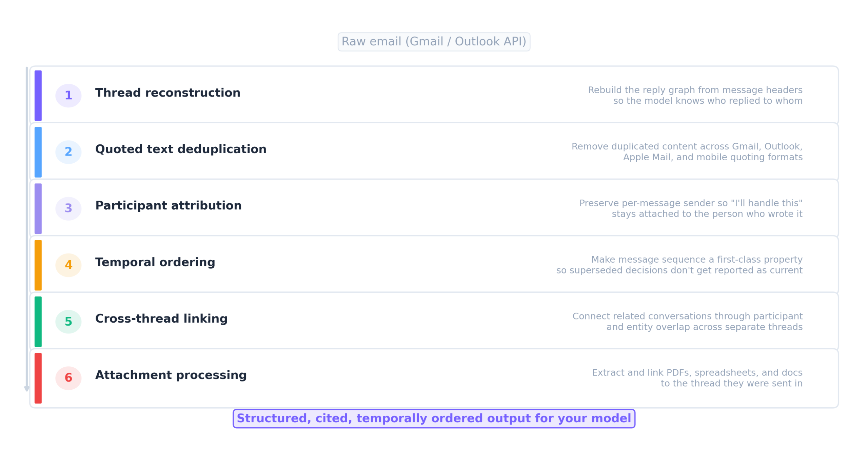Click the purple bar on Thread reconstruction

[38, 96]
